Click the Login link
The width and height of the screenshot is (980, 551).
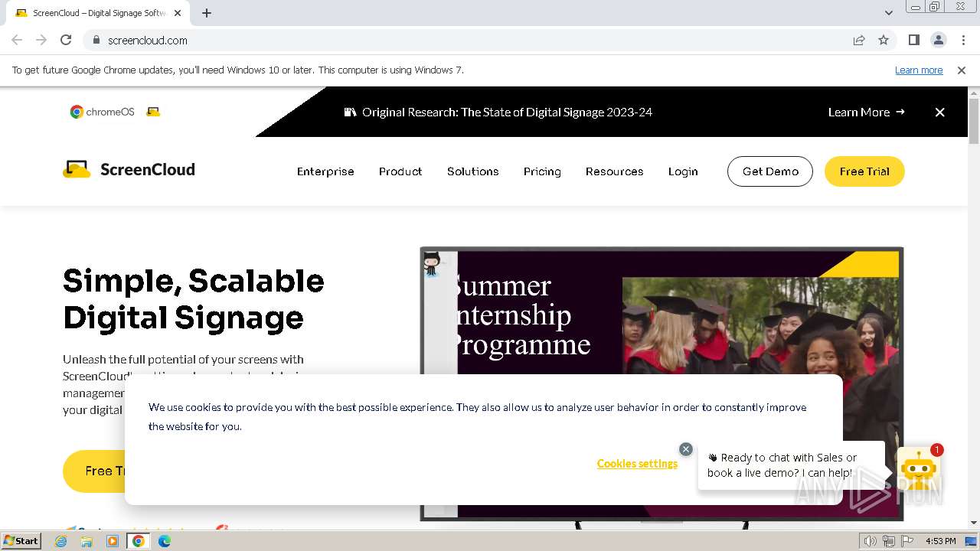click(683, 171)
